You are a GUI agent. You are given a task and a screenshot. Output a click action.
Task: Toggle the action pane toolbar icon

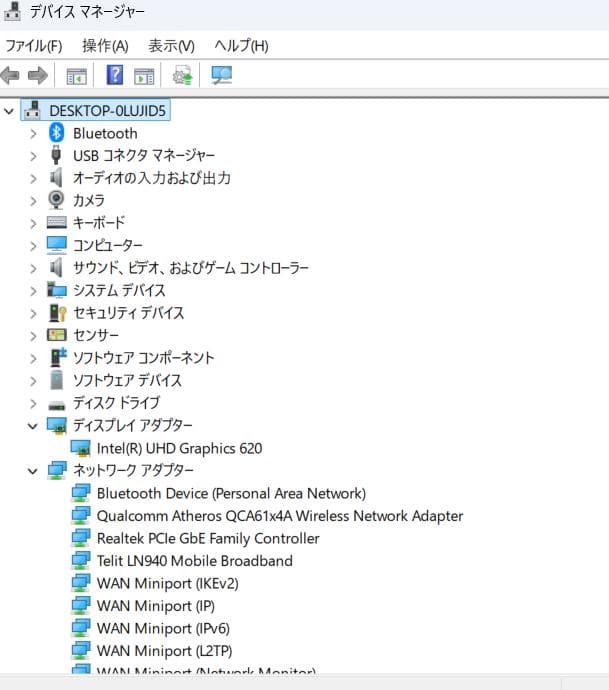(x=144, y=76)
